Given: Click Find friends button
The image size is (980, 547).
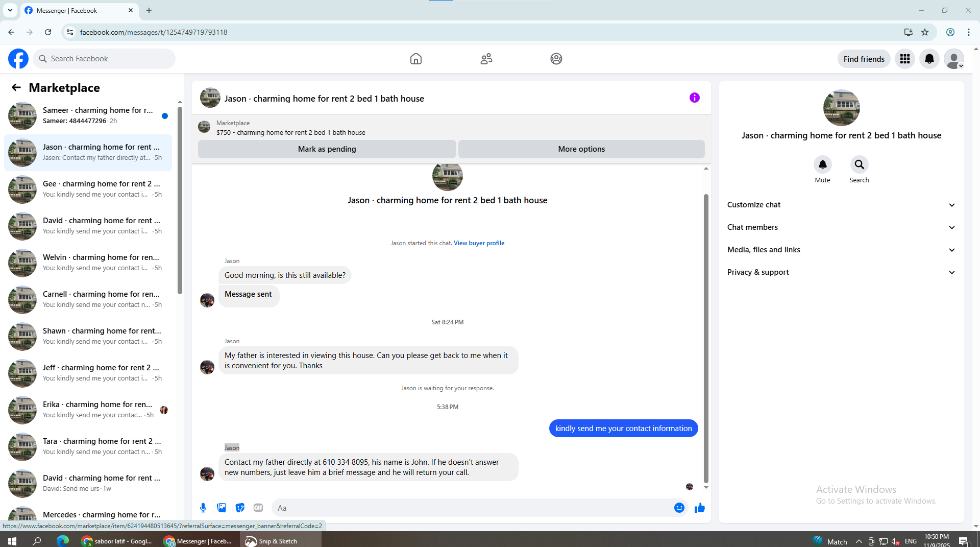Looking at the screenshot, I should click(x=864, y=59).
